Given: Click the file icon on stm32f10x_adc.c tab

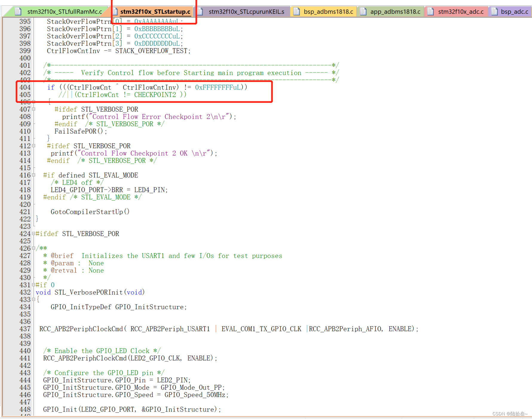Looking at the screenshot, I should (x=430, y=11).
